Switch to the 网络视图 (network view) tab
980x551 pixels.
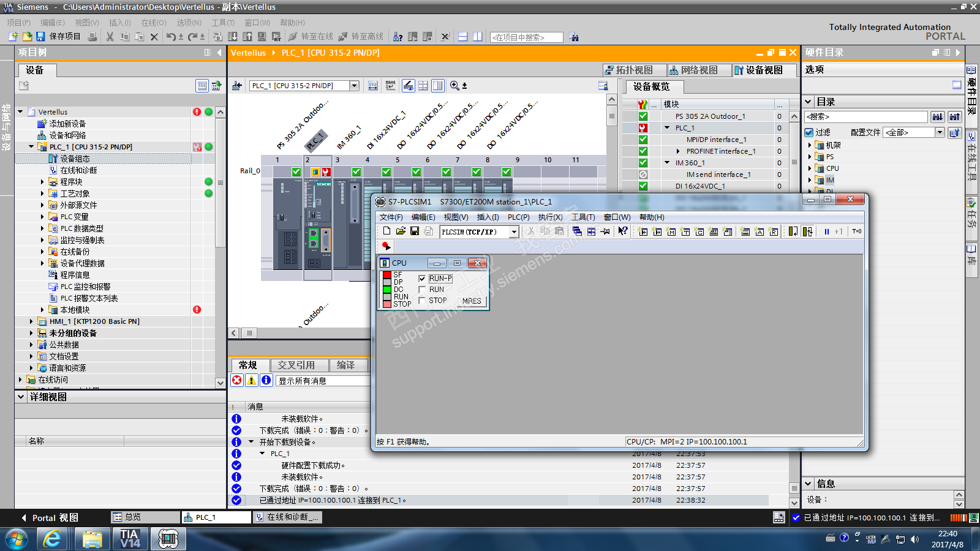coord(699,70)
